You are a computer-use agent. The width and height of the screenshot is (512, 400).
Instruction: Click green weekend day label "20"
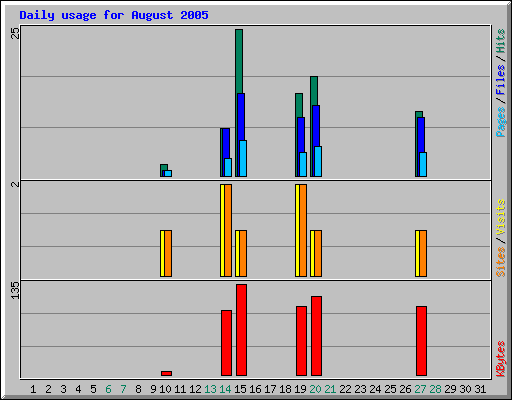coord(315,389)
